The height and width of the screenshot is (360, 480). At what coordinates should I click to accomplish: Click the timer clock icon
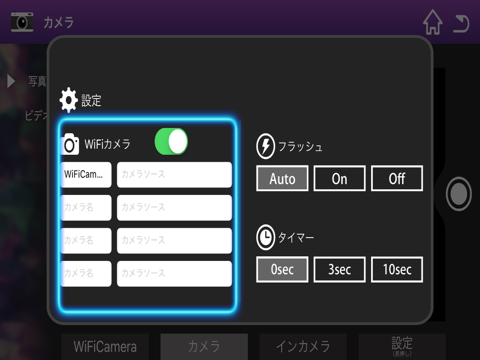pos(265,238)
